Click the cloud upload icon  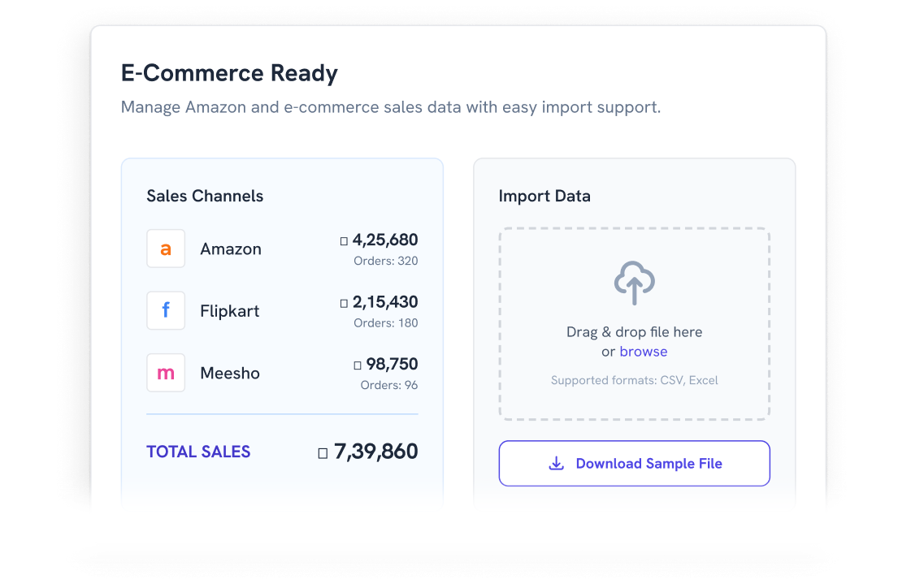tap(635, 283)
